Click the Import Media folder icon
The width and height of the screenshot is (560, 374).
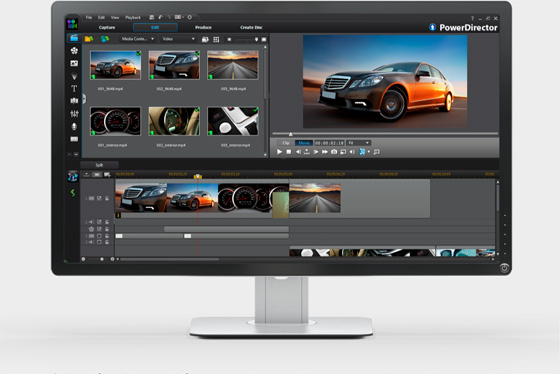89,39
